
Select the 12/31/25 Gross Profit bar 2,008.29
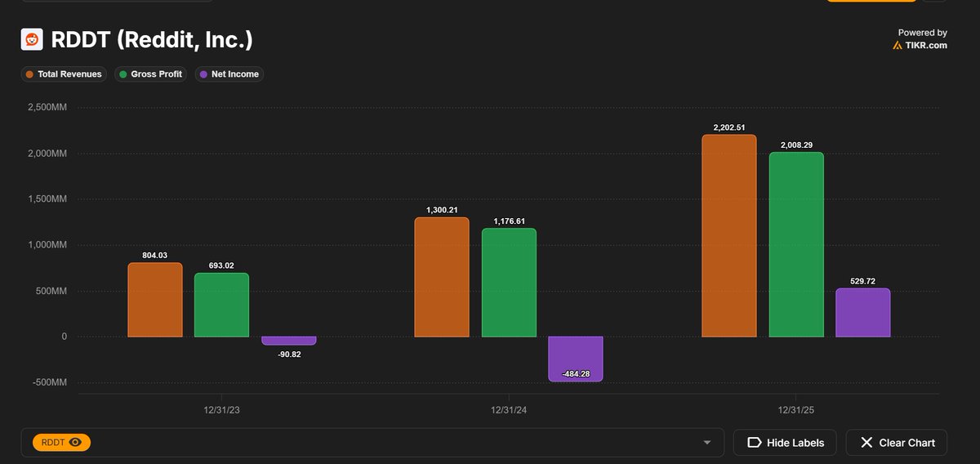(x=796, y=244)
